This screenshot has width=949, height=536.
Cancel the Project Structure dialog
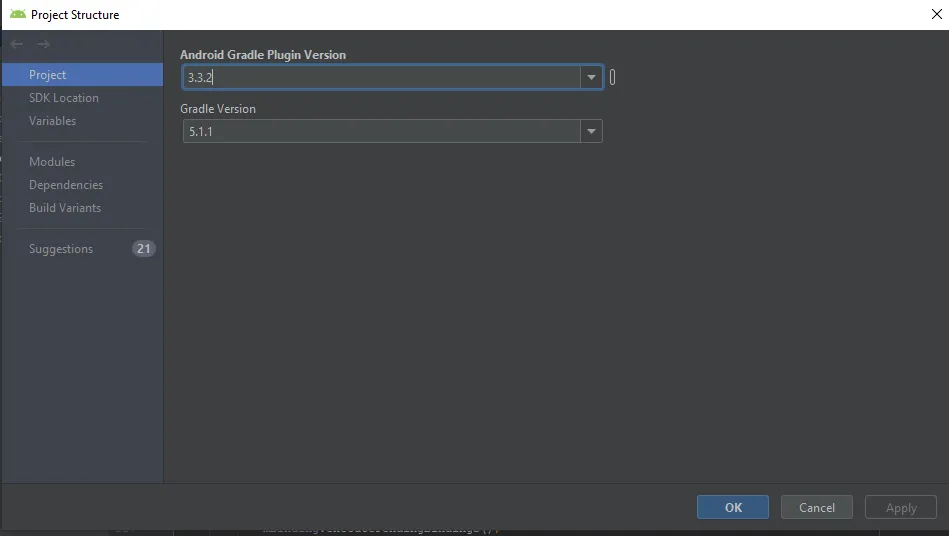pos(816,507)
